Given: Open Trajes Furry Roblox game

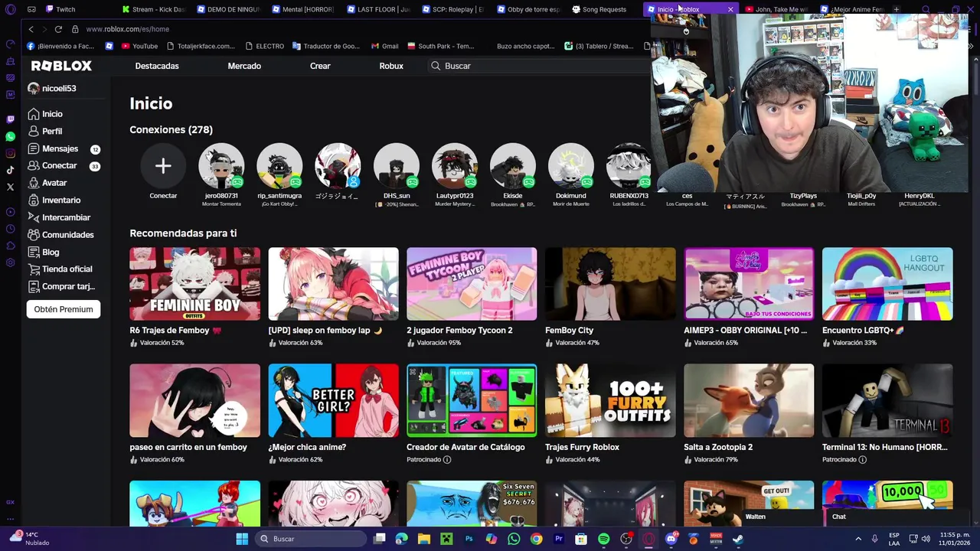Looking at the screenshot, I should click(610, 400).
